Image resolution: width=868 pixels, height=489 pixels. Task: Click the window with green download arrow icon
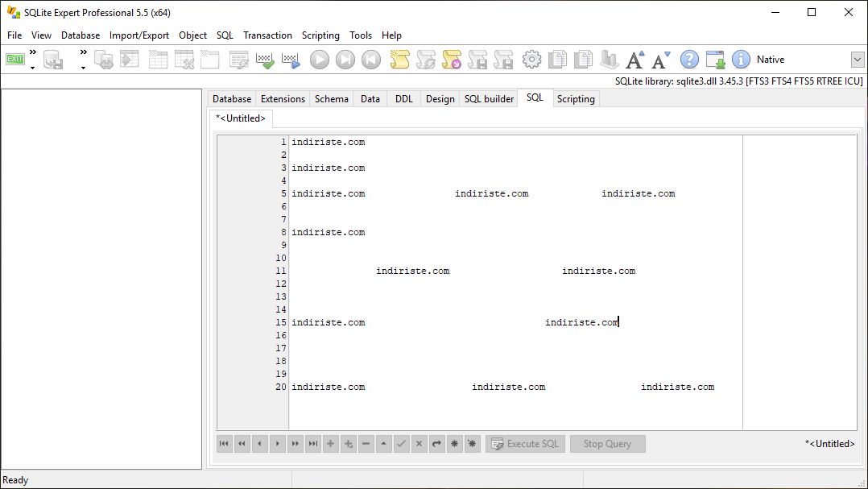pyautogui.click(x=715, y=60)
